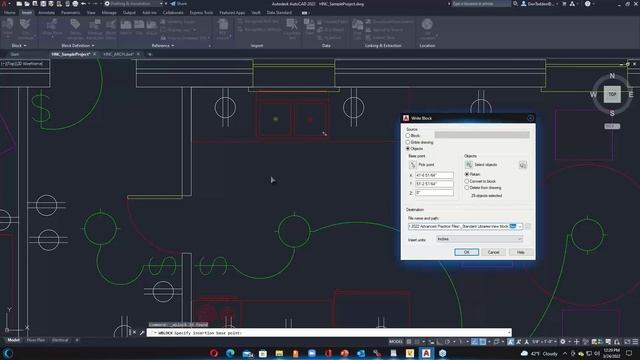Close the HNC_SampleProject drawing tab

click(x=95, y=54)
